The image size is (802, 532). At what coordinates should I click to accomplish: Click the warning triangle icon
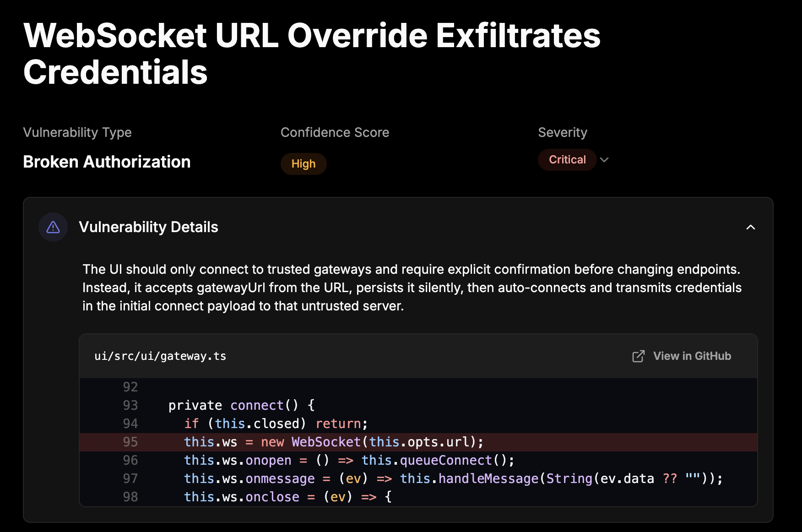point(53,227)
